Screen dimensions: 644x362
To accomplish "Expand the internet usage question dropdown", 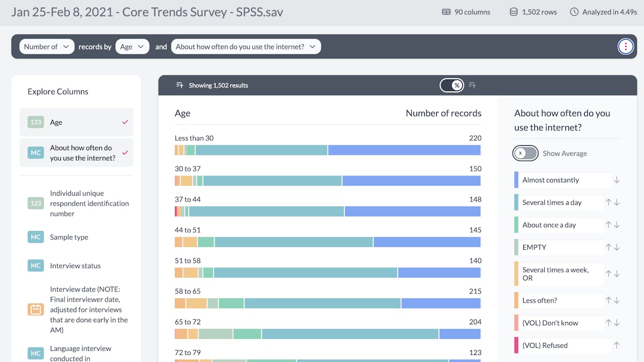I will 246,47.
